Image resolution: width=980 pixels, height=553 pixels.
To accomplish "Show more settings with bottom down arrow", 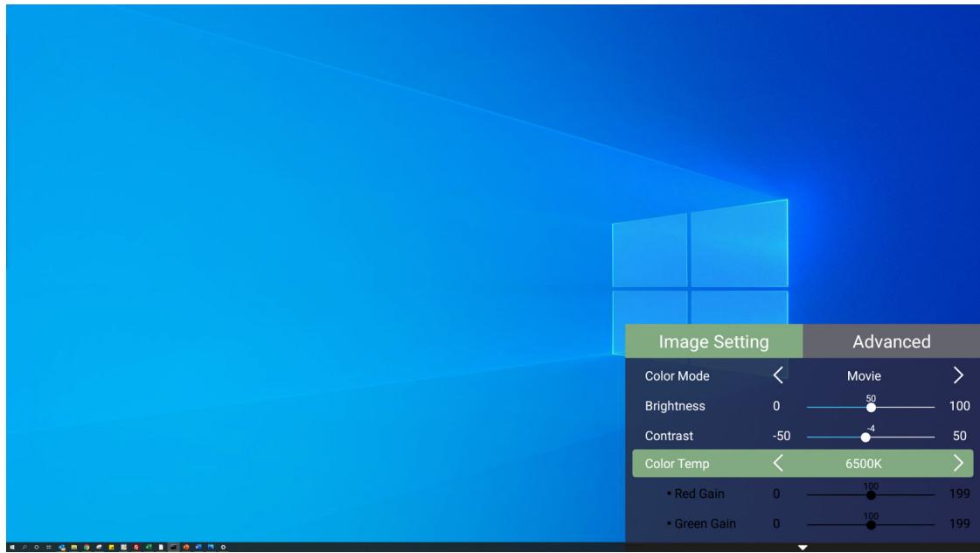I will point(803,548).
